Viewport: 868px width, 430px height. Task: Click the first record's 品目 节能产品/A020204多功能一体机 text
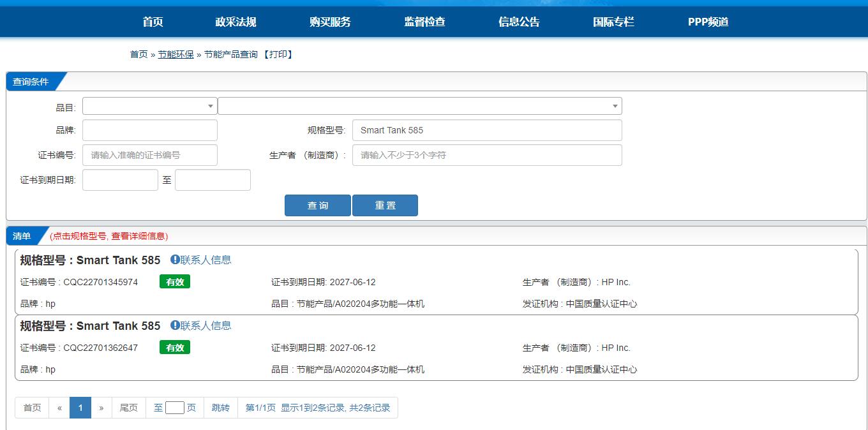pos(361,304)
